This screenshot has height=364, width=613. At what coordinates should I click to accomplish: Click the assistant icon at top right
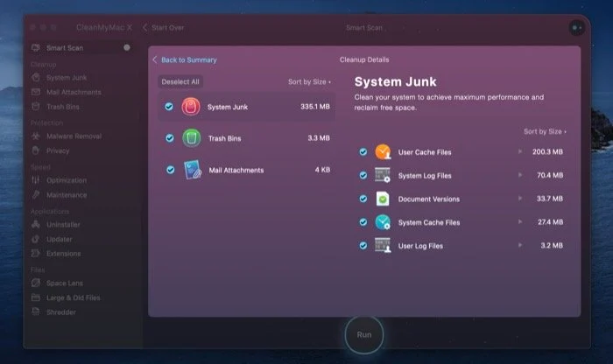576,28
